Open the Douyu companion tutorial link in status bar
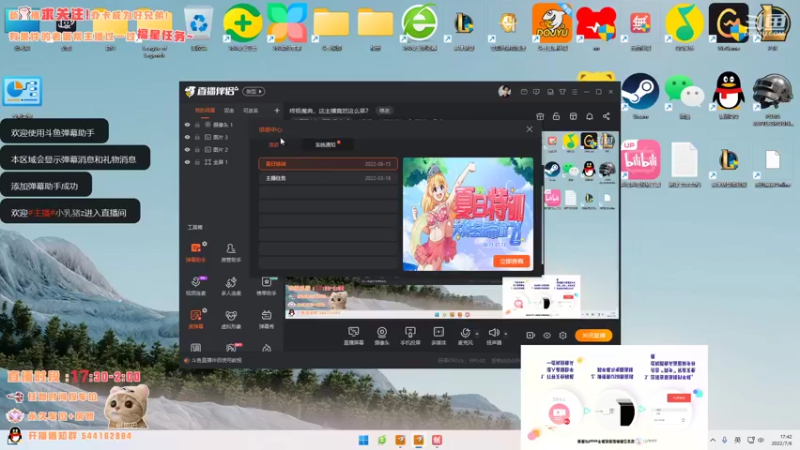The image size is (800, 450). point(216,360)
